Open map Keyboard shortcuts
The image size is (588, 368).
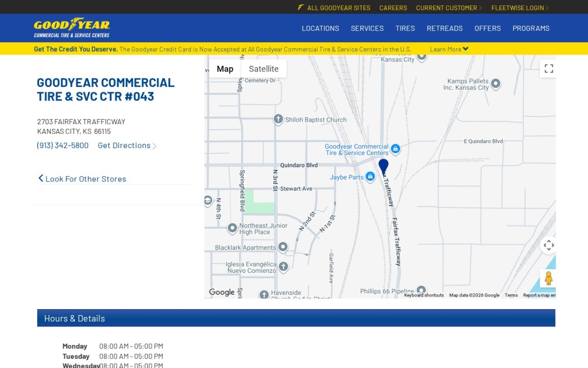tap(424, 295)
